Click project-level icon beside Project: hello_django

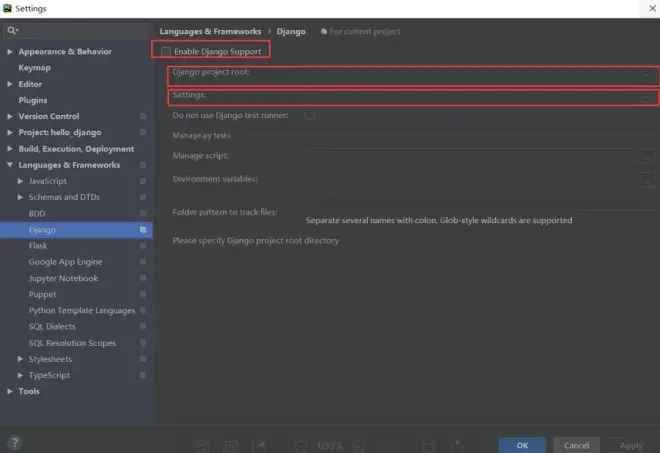(143, 132)
